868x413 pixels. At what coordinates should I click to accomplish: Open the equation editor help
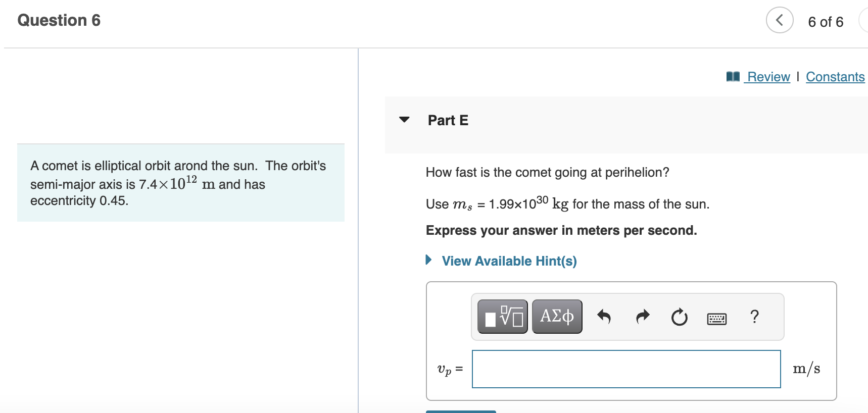click(754, 317)
